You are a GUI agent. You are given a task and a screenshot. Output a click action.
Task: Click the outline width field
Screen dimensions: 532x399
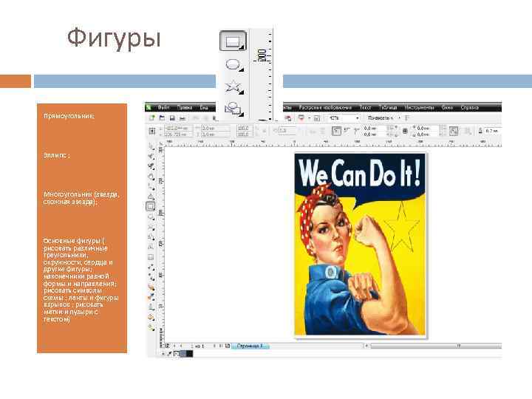(x=493, y=131)
